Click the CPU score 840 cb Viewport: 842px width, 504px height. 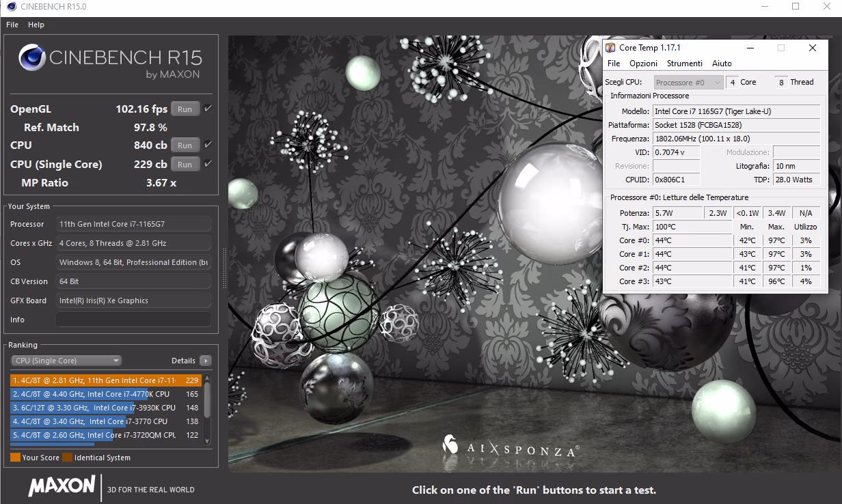(x=150, y=145)
